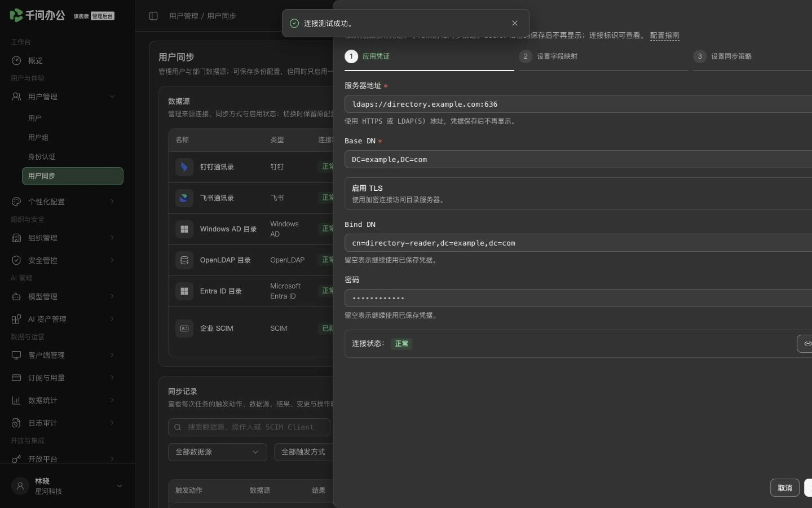
Task: Click the 千问办公 logo icon
Action: [16, 15]
